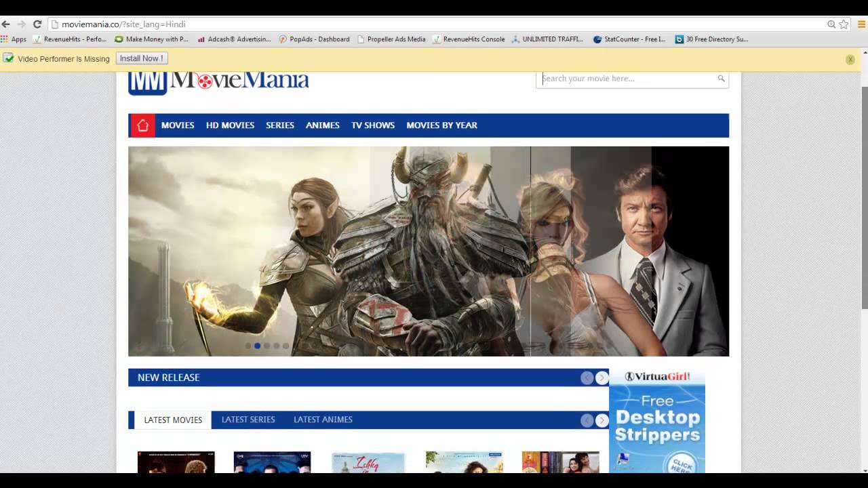Viewport: 868px width, 488px height.
Task: Click the browser vertical scrollbar
Action: coord(864,197)
